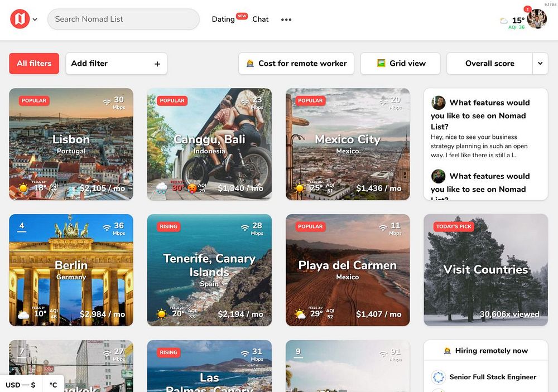This screenshot has height=392, width=558.
Task: Click the $1,340 / mo cost on Canggu
Action: coord(240,188)
